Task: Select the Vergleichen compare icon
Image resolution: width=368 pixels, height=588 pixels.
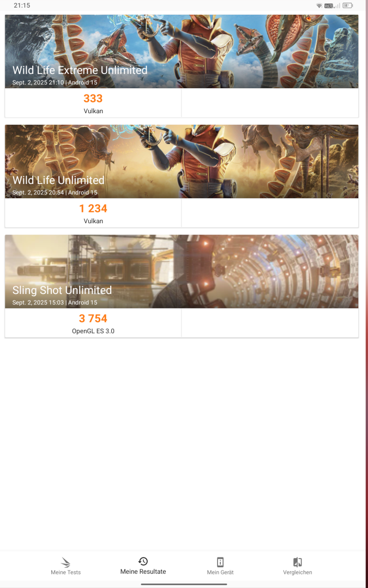Action: click(298, 562)
